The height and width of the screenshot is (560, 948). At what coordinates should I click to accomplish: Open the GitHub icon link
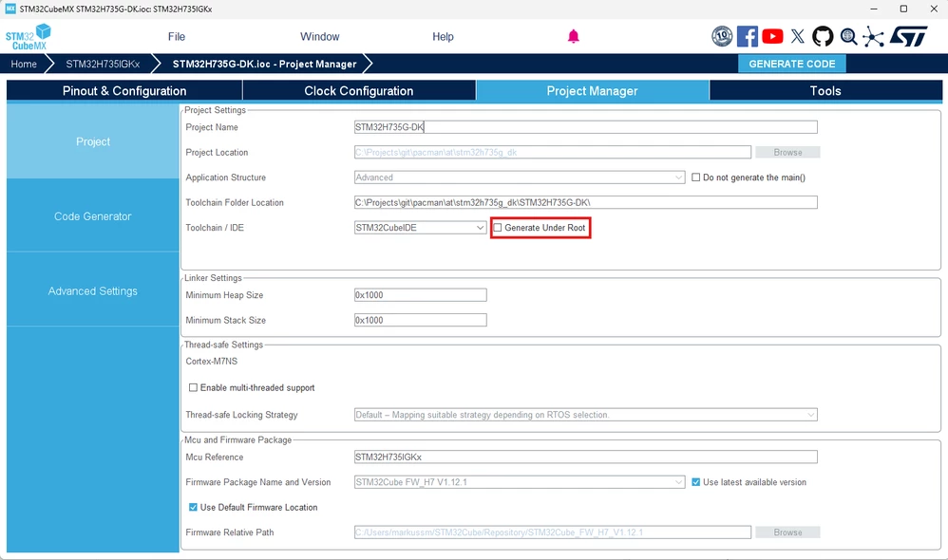tap(823, 36)
